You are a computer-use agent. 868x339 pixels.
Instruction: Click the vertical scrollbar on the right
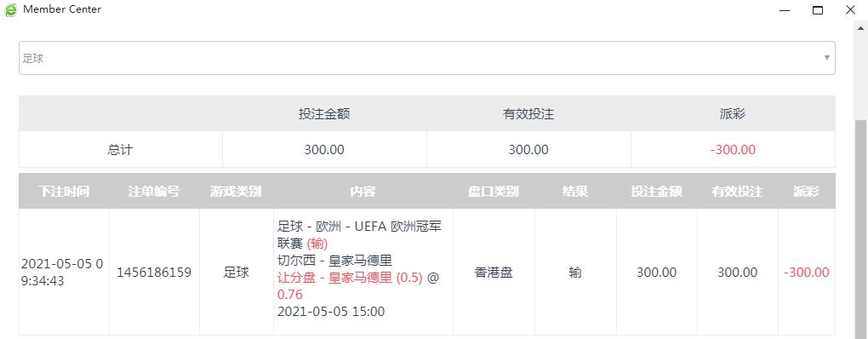point(861,227)
